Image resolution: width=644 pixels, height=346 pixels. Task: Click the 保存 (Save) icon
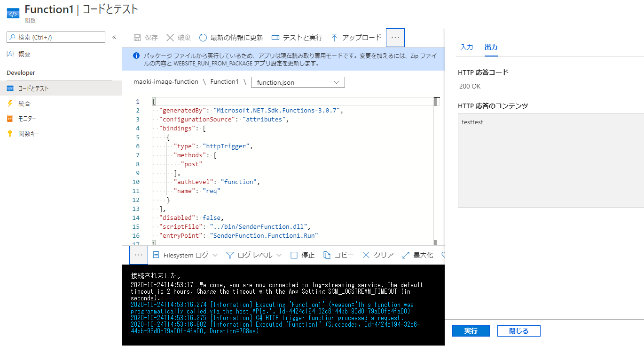click(x=145, y=37)
